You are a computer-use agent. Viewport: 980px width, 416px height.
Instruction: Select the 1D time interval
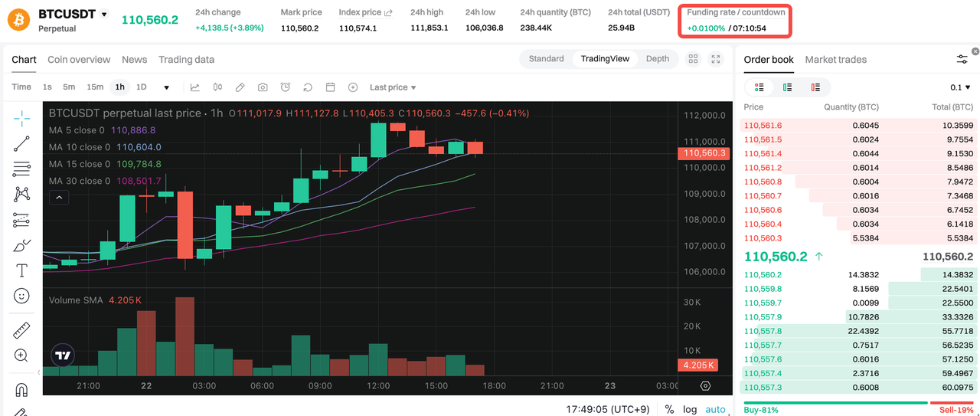click(142, 87)
